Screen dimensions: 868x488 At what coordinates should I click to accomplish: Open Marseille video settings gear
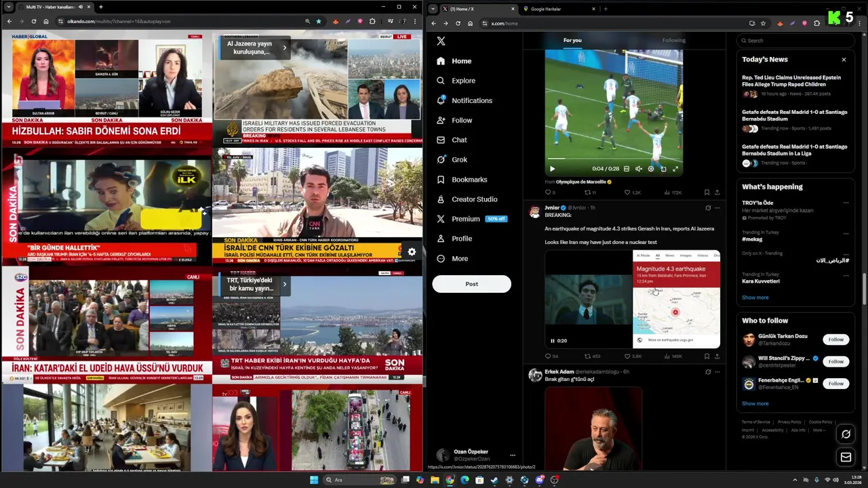coord(651,169)
